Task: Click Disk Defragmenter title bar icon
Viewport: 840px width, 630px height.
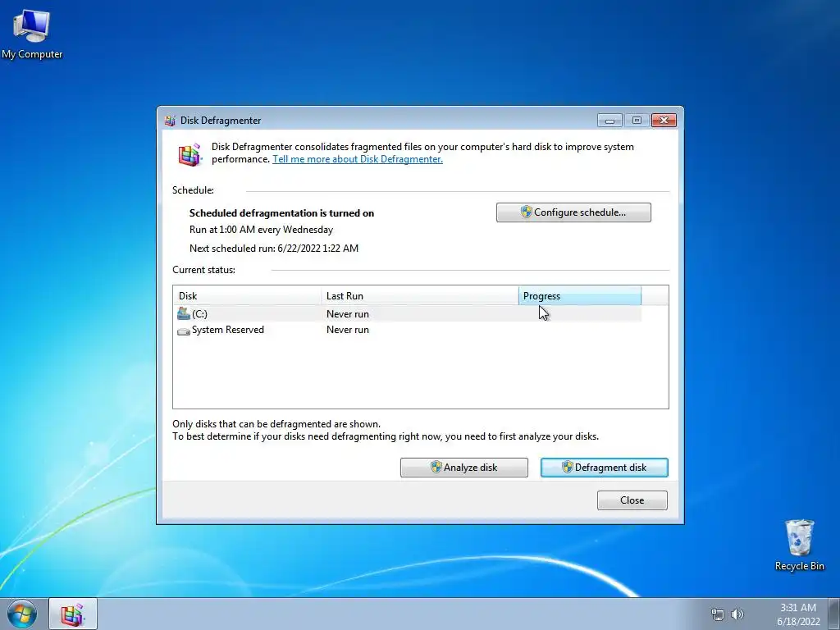Action: pos(170,121)
